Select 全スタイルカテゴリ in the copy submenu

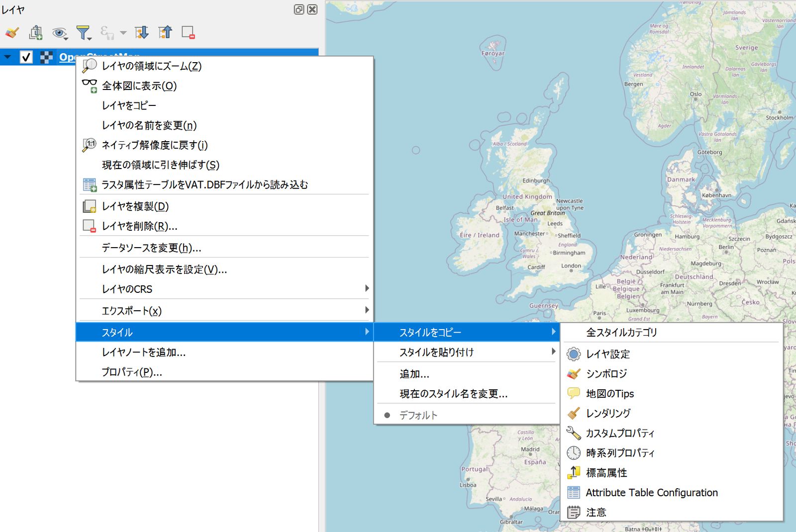[x=672, y=332]
